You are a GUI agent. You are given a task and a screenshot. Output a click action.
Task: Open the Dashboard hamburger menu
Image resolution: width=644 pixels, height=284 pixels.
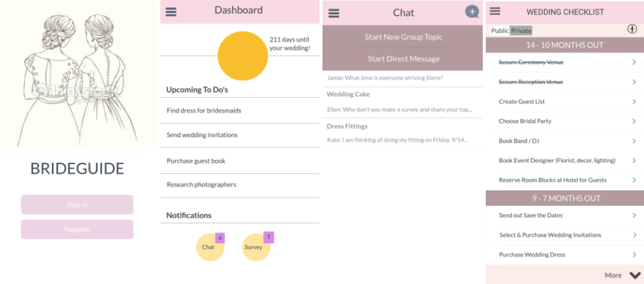tap(171, 12)
